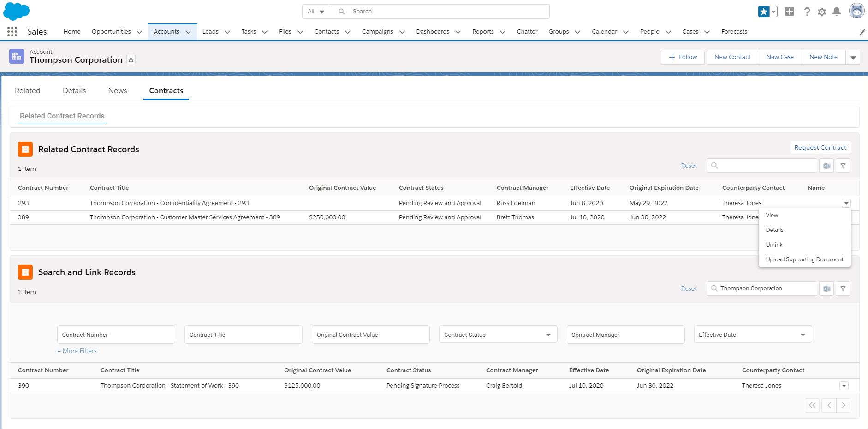Open row actions for contract 293

846,203
